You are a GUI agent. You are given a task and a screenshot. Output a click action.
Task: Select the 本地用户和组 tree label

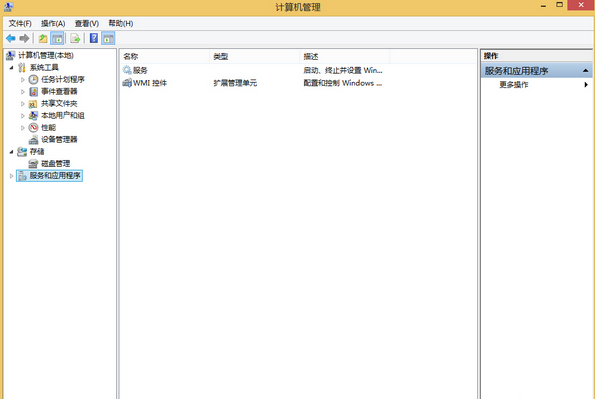click(63, 115)
